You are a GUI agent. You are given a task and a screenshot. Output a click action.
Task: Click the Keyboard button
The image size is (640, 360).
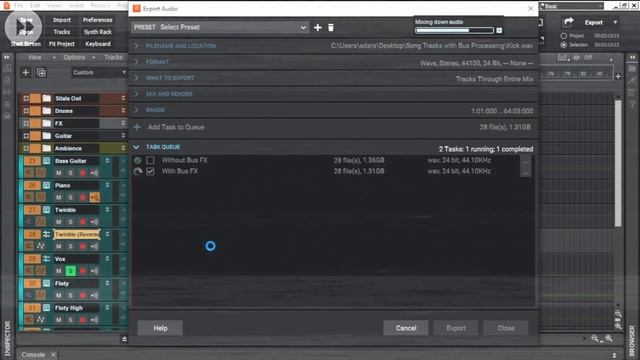98,44
